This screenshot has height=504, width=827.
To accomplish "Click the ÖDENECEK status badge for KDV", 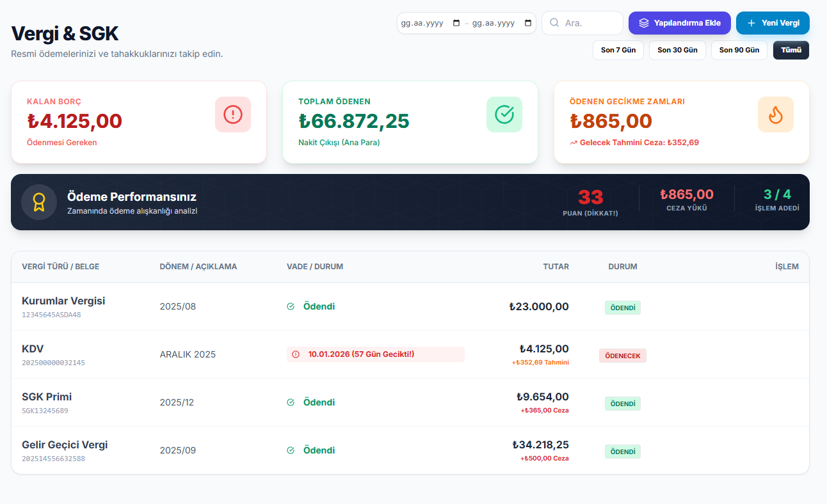I will pyautogui.click(x=622, y=356).
